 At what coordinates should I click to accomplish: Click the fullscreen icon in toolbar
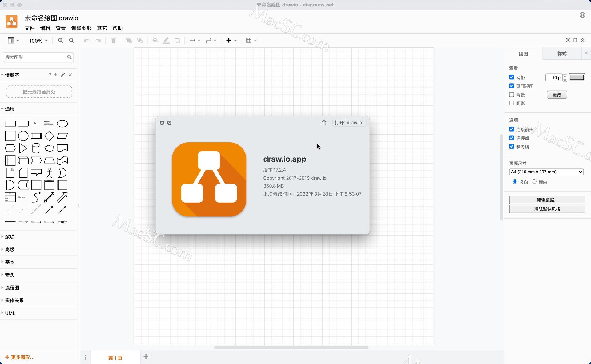[568, 40]
